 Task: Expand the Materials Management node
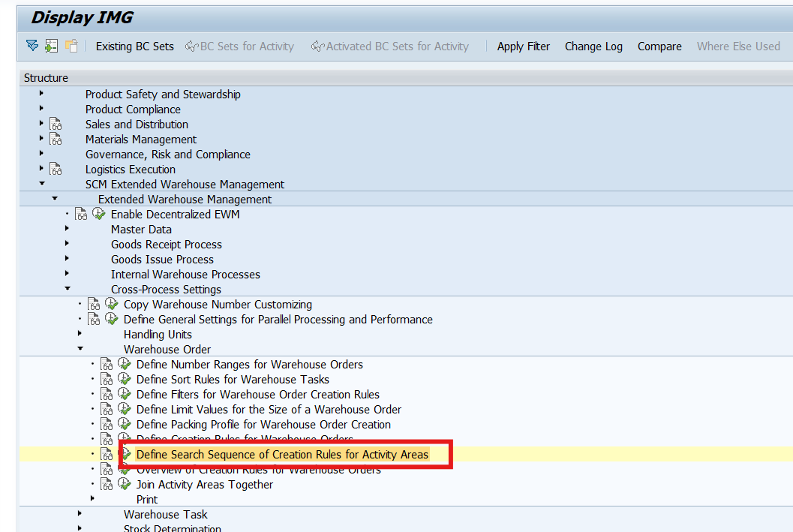(41, 138)
